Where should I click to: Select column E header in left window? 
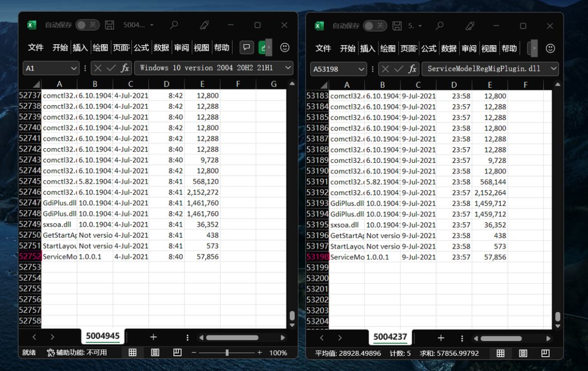tap(202, 84)
